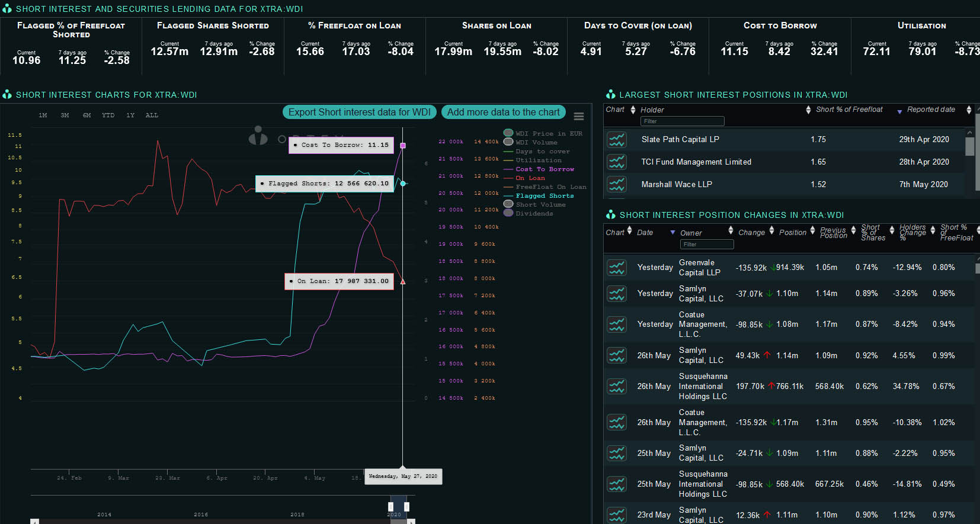The image size is (980, 524).
Task: Switch chart to YTD range
Action: pos(108,115)
